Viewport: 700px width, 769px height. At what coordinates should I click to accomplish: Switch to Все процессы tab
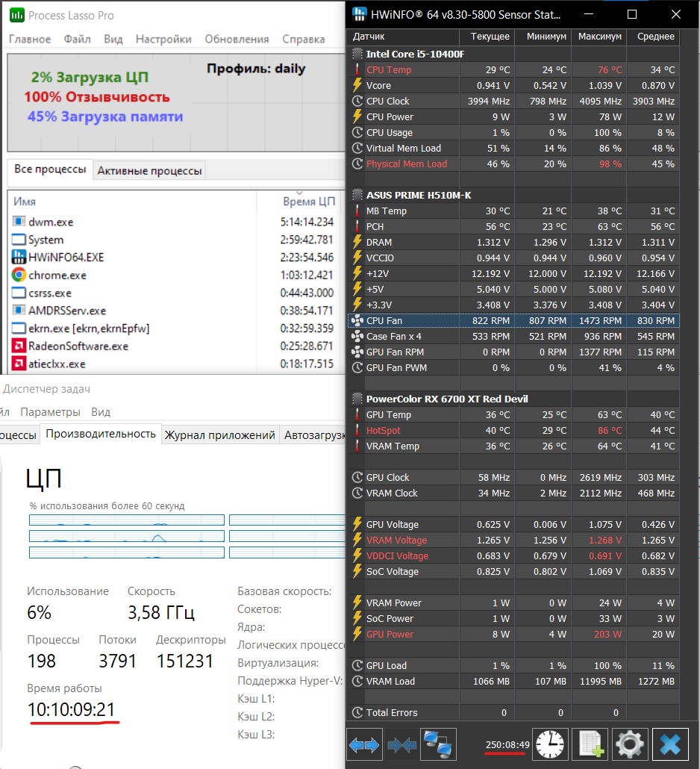[50, 169]
